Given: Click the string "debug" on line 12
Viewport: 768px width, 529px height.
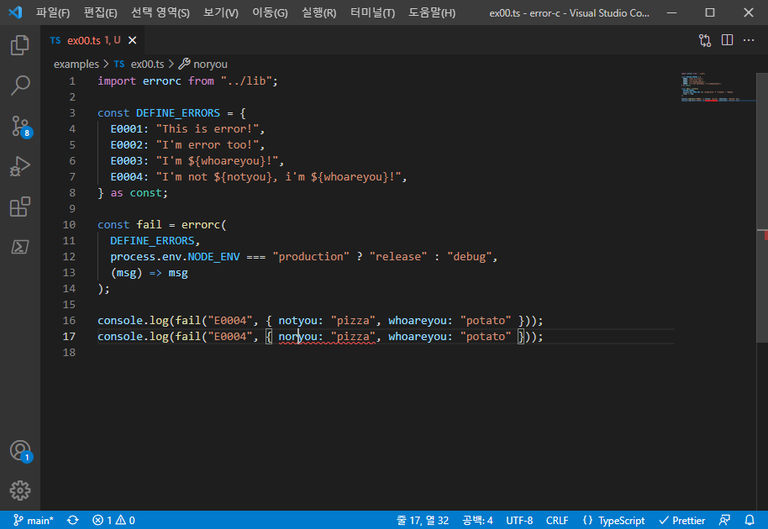Looking at the screenshot, I should coord(469,257).
